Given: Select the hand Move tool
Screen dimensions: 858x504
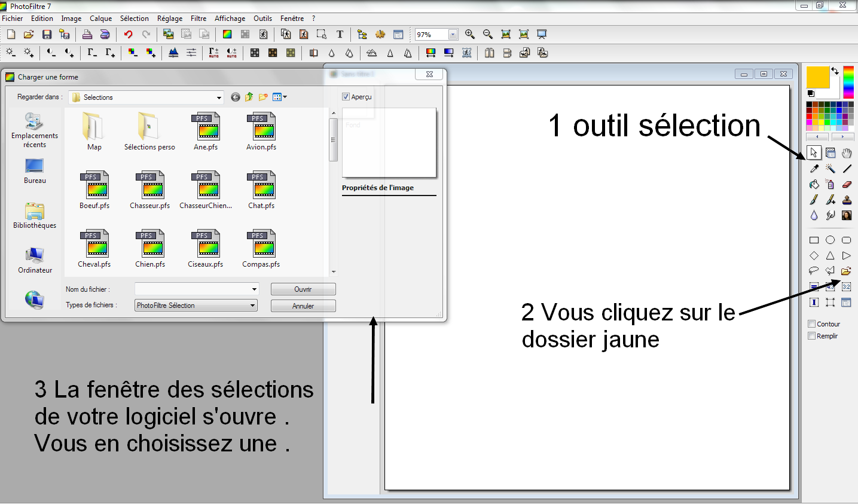Looking at the screenshot, I should (847, 153).
